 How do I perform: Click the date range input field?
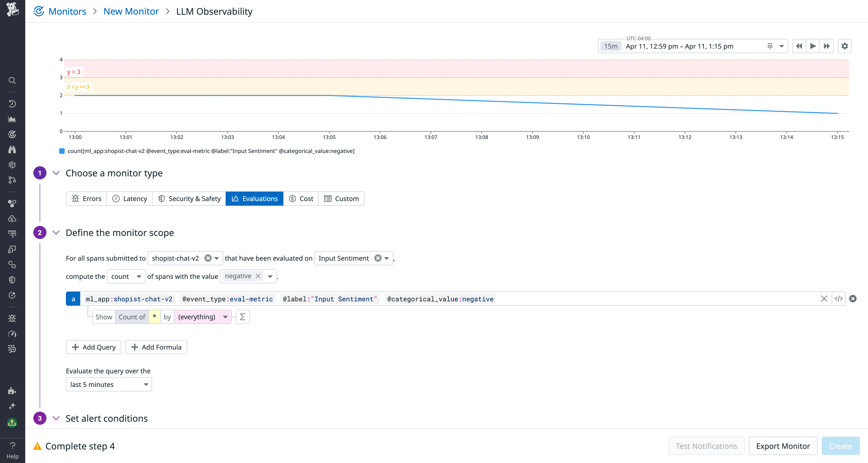pos(679,46)
